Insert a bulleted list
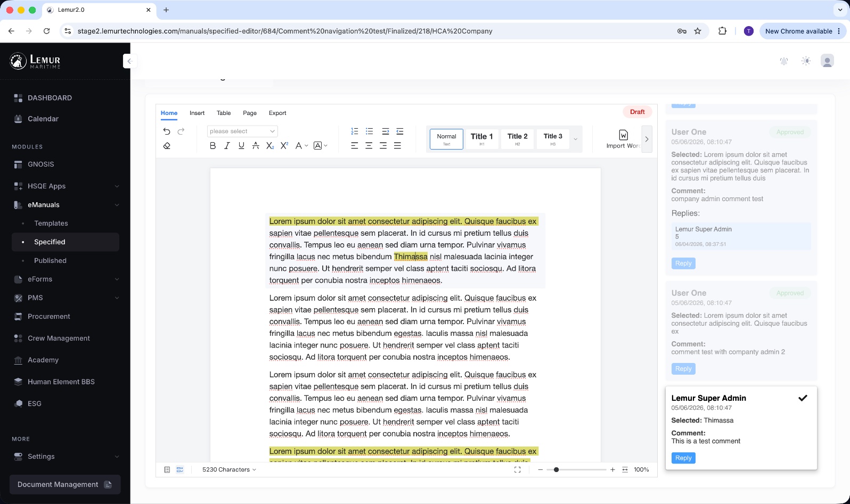850x504 pixels. tap(369, 131)
